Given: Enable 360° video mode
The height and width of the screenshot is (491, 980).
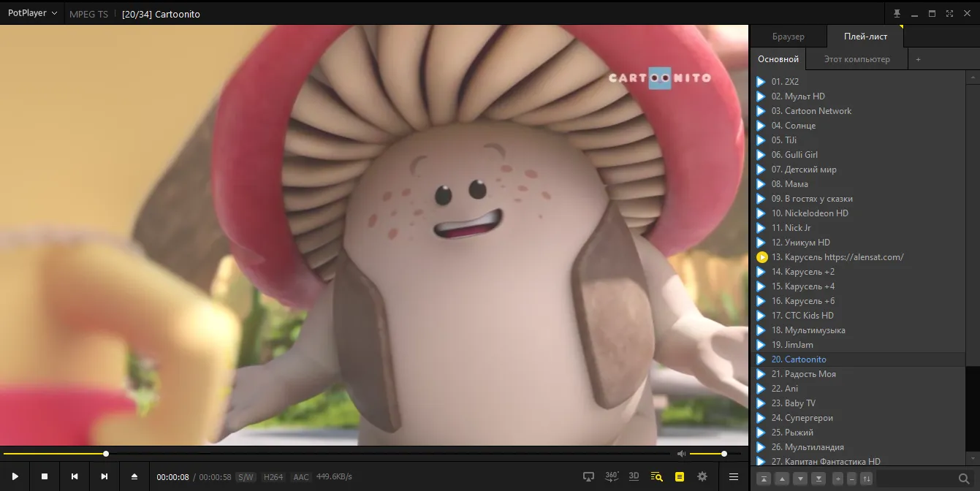Looking at the screenshot, I should [612, 476].
